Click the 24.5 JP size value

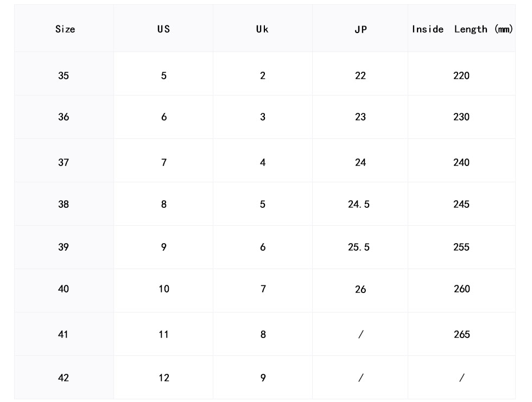click(359, 205)
